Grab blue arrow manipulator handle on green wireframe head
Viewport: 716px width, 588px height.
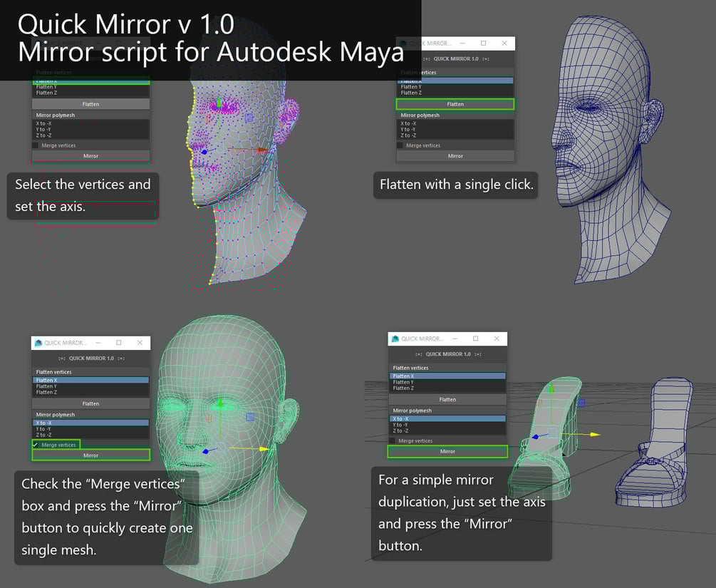point(206,451)
